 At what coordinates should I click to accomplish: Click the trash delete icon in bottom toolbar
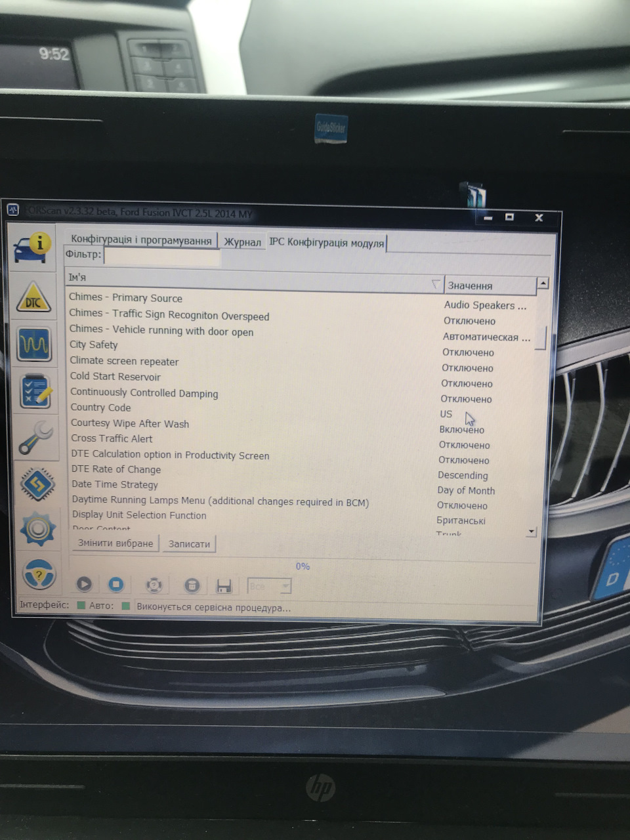192,585
